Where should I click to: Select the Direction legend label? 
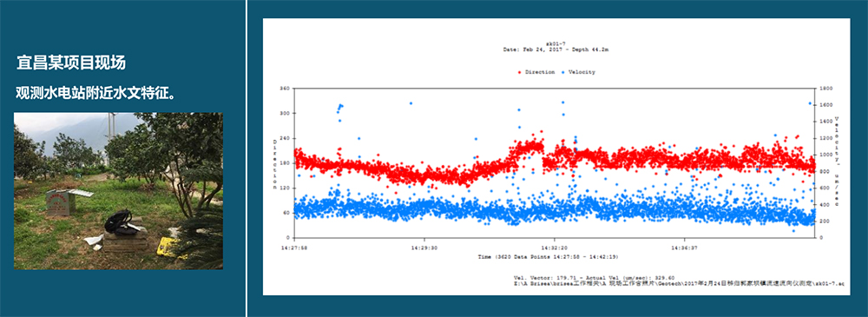[540, 72]
